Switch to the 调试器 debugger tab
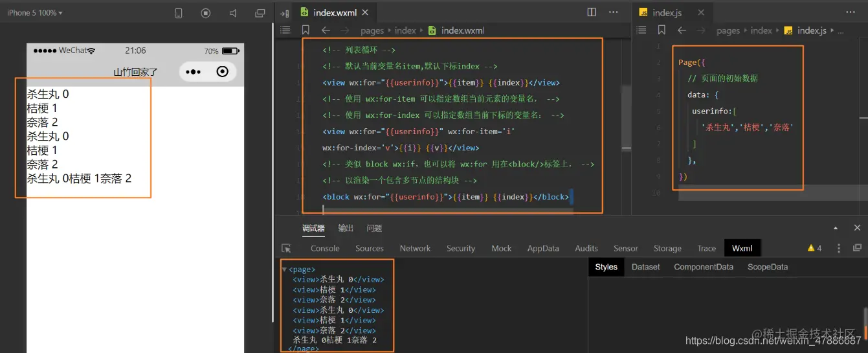Screen dimensions: 868x353 pos(314,228)
